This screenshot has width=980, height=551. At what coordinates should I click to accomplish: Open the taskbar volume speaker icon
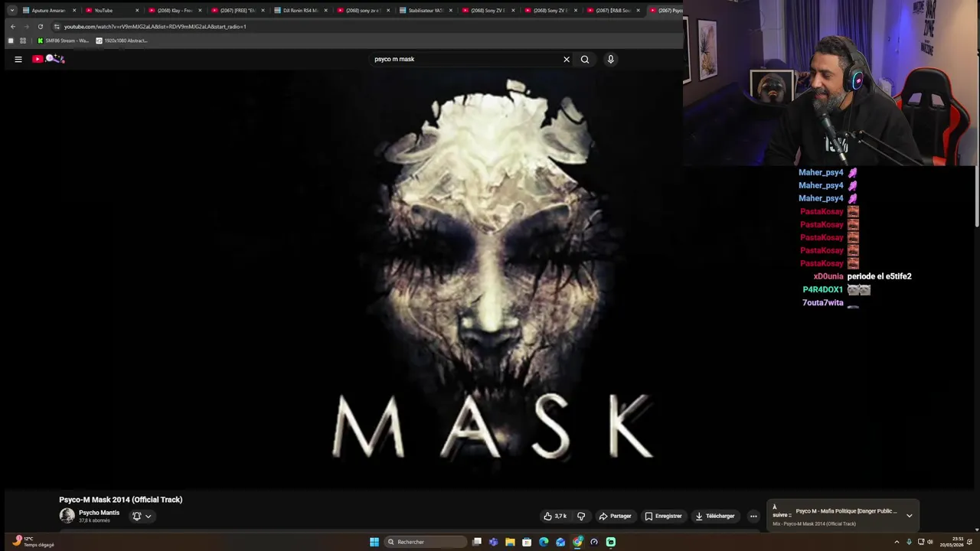tap(930, 542)
